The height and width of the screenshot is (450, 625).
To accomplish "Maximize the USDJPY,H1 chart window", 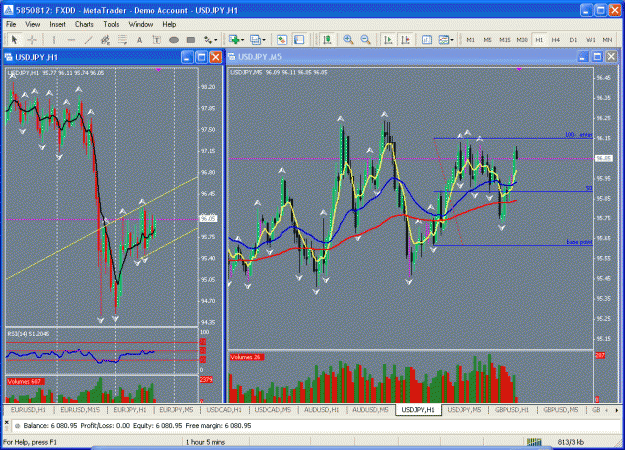I will tap(202, 57).
